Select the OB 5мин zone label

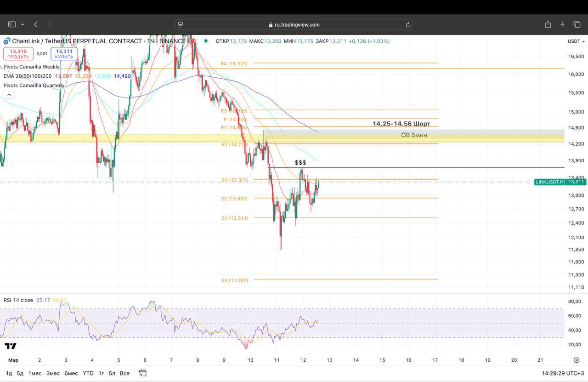(x=414, y=135)
